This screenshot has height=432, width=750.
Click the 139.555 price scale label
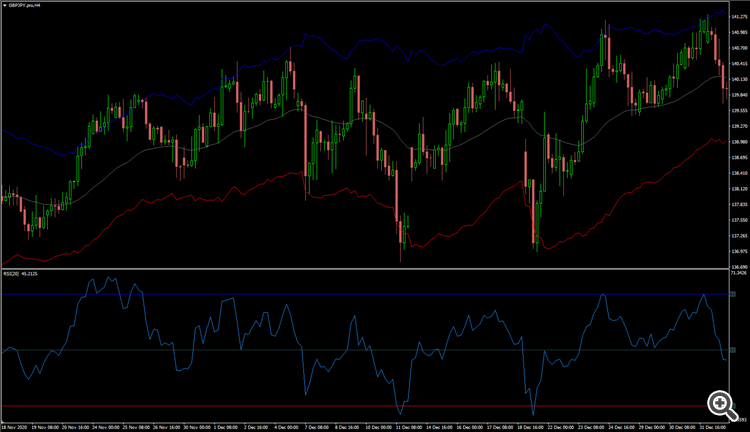click(x=739, y=111)
